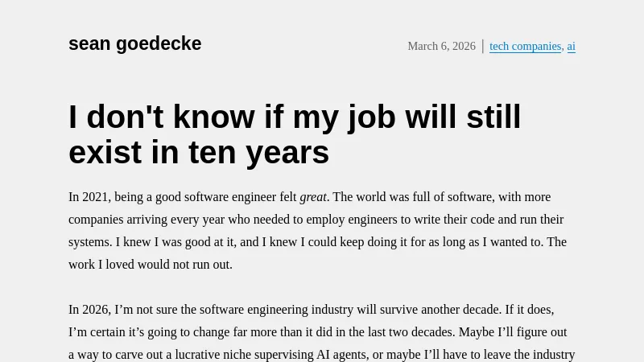The width and height of the screenshot is (644, 362).
Task: Click the article title about job existing
Action: (295, 134)
